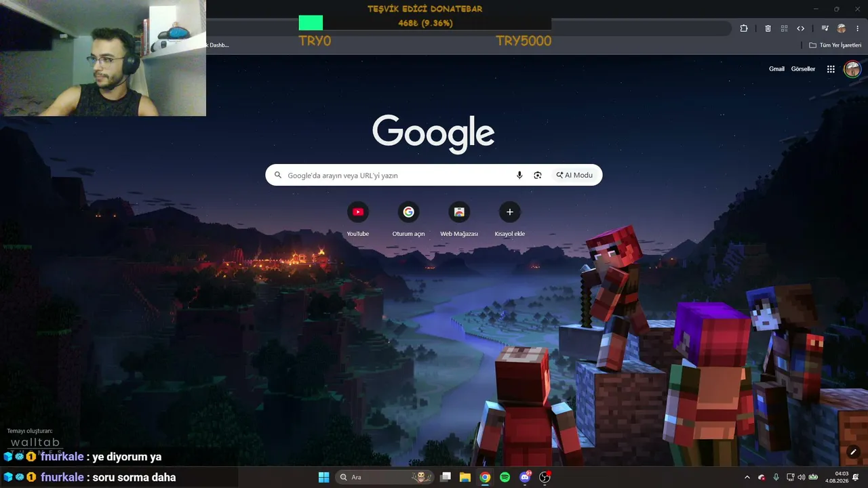Open the volume speaker icon in tray
Image resolution: width=868 pixels, height=488 pixels.
(801, 477)
